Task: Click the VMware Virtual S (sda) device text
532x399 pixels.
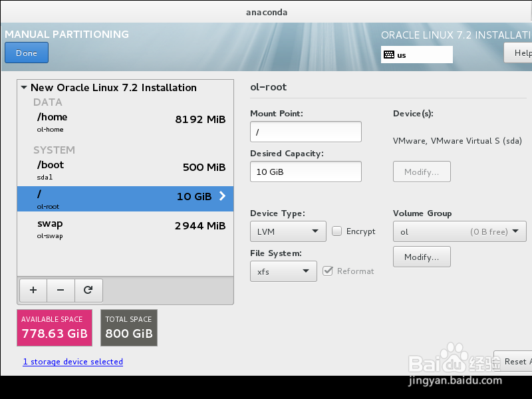Action: [x=458, y=141]
